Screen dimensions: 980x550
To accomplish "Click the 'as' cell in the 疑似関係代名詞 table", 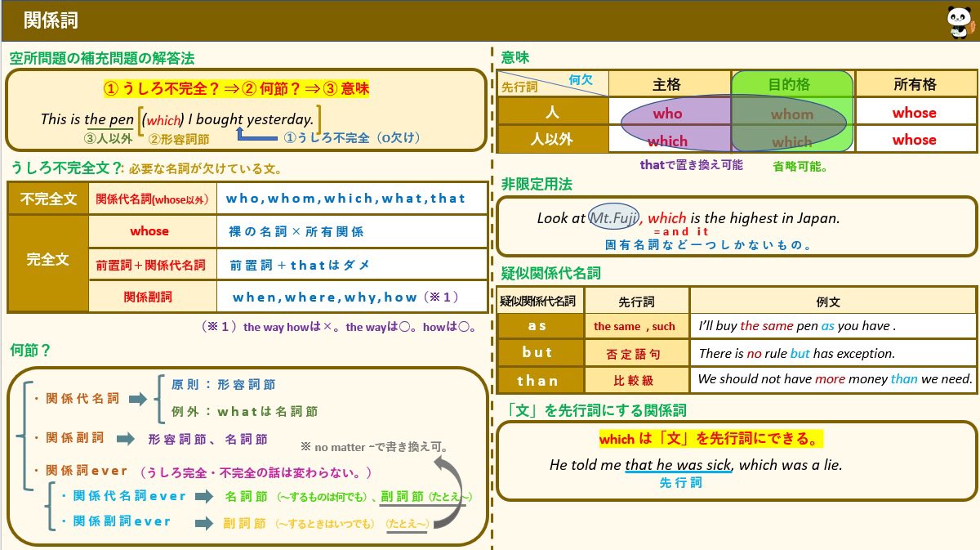I will tap(541, 325).
